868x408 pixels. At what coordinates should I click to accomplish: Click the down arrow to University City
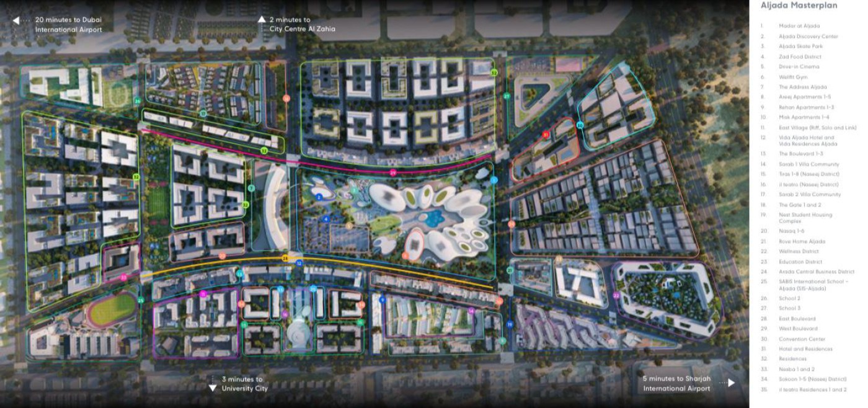213,387
